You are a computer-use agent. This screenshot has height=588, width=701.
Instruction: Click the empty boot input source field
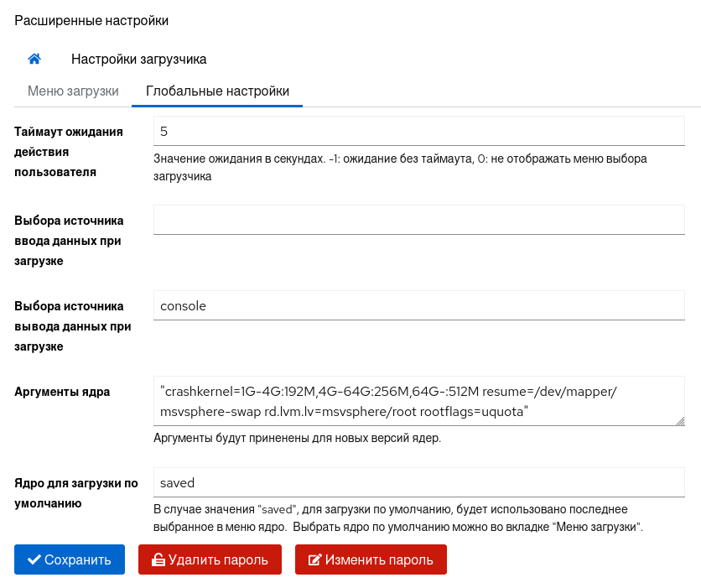click(419, 220)
